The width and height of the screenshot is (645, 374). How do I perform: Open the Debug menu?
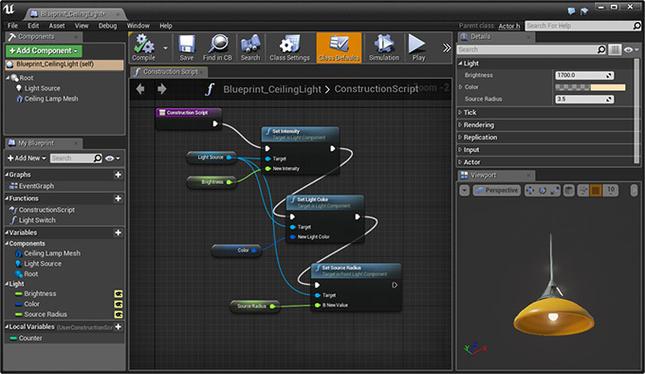click(x=107, y=26)
